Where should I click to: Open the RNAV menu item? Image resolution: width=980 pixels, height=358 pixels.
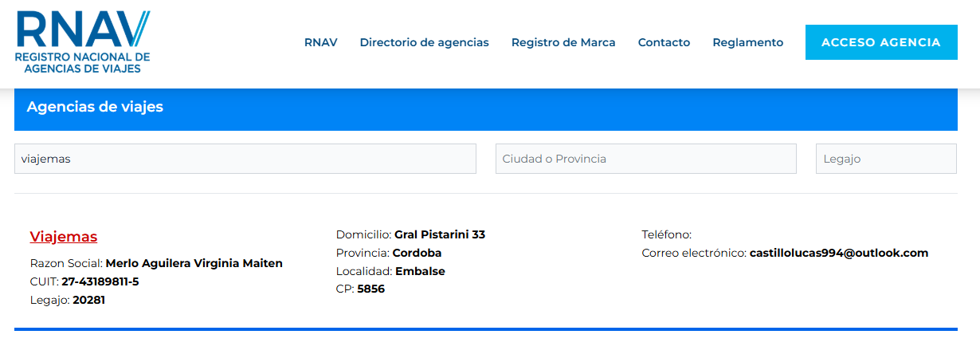(x=320, y=42)
